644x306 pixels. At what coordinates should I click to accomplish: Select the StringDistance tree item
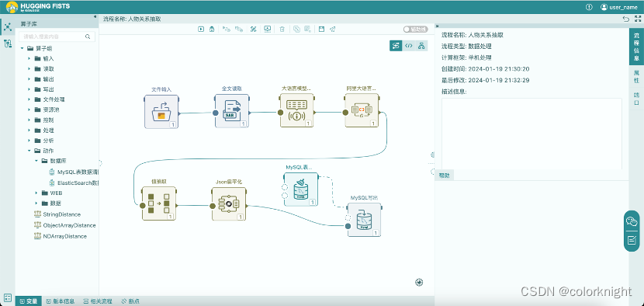[x=57, y=214]
